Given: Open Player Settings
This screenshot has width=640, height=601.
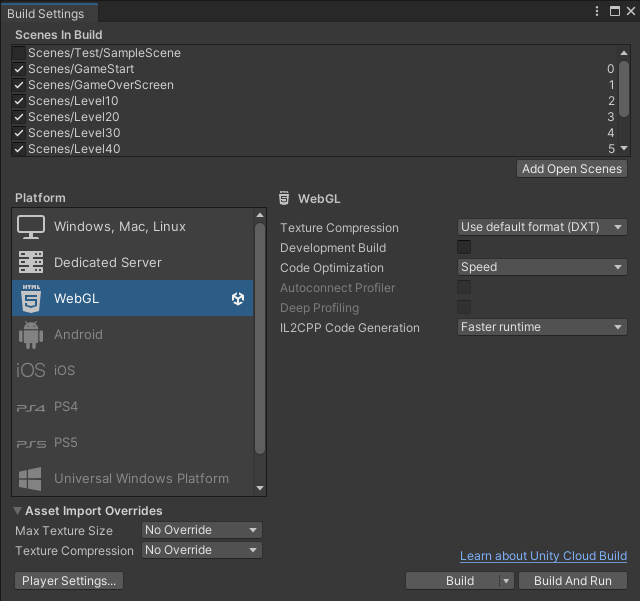Looking at the screenshot, I should [x=69, y=581].
